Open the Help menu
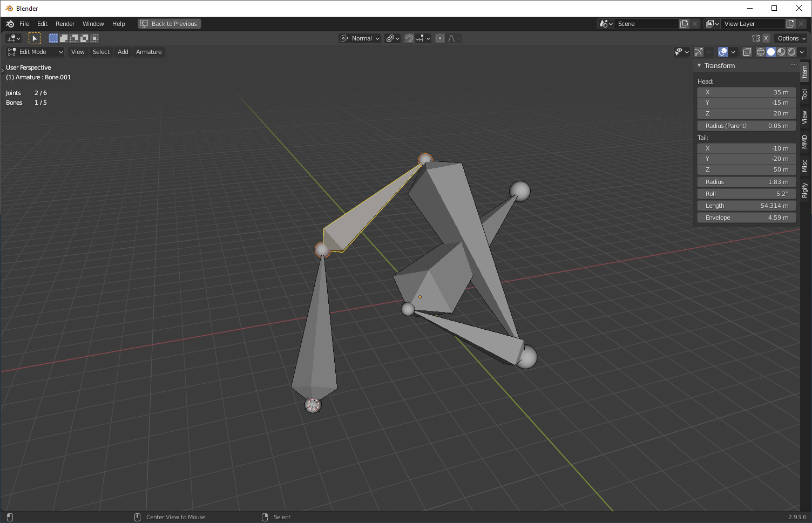 pos(118,24)
